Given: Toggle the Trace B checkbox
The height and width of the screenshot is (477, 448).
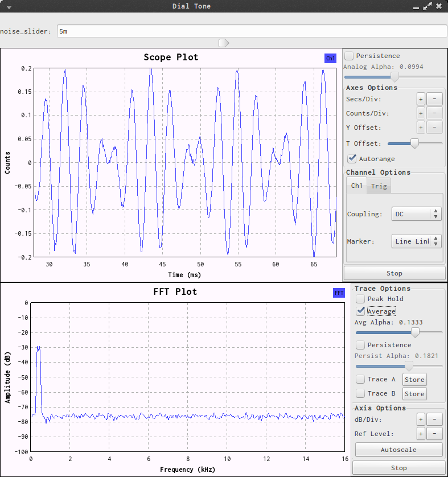Looking at the screenshot, I should click(360, 393).
